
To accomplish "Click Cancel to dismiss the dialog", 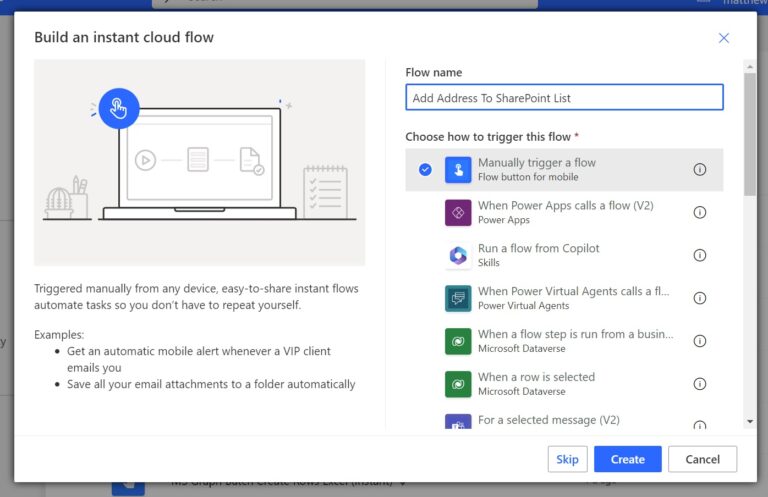I will [x=703, y=459].
